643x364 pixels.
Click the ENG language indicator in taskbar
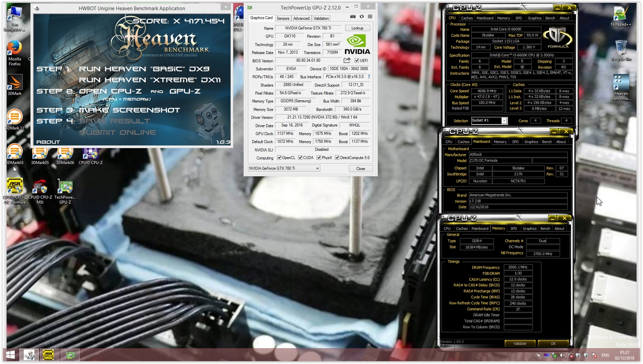click(605, 355)
